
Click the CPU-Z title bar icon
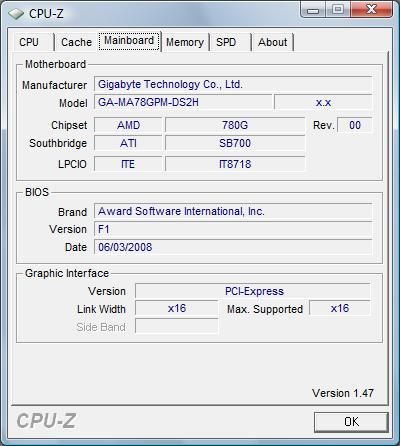(x=16, y=14)
